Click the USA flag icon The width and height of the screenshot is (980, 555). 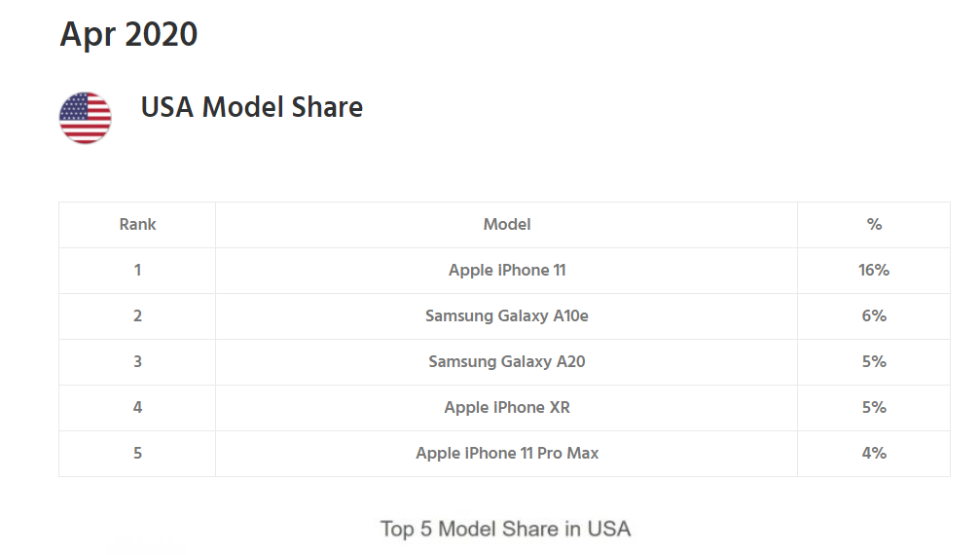85,118
